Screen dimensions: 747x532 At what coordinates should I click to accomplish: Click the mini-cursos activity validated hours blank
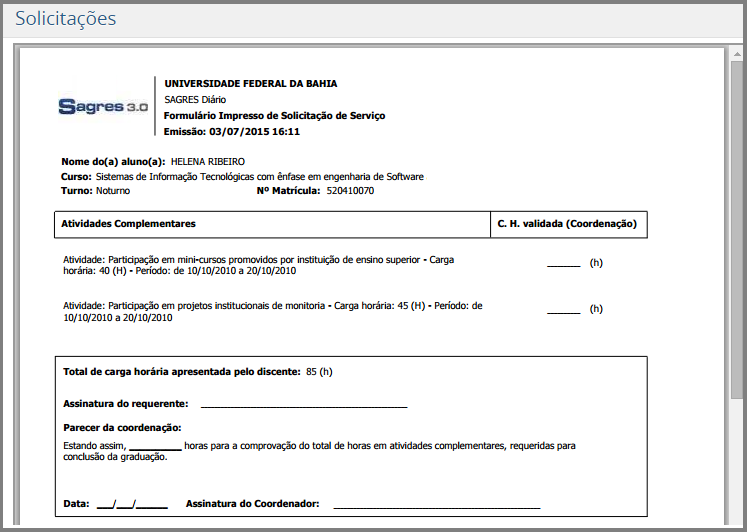(x=563, y=265)
